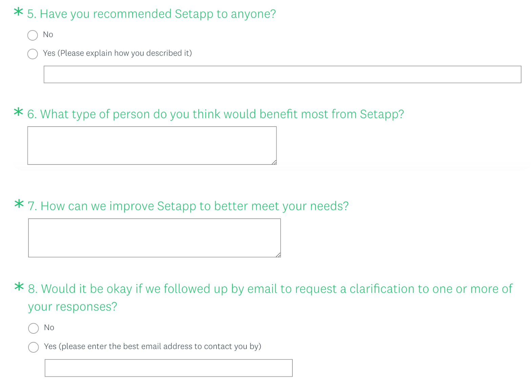Click the required asterisk beside question 6
The height and width of the screenshot is (392, 532).
coord(19,112)
